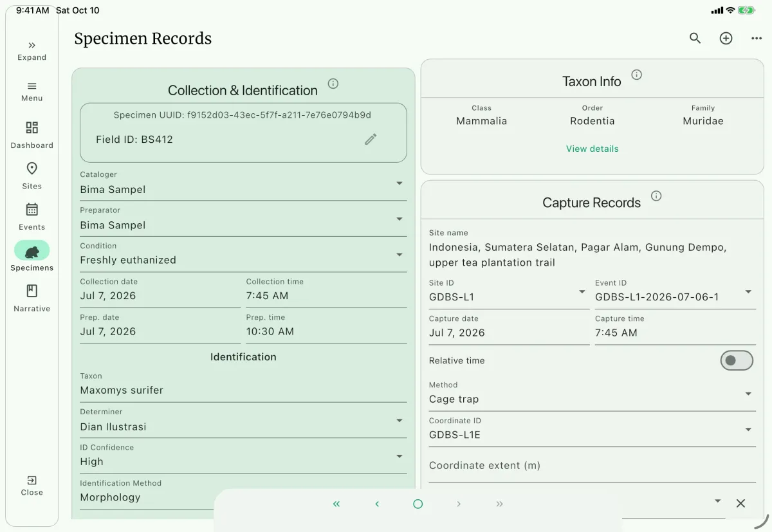Open the Menu hamburger icon

(x=32, y=91)
